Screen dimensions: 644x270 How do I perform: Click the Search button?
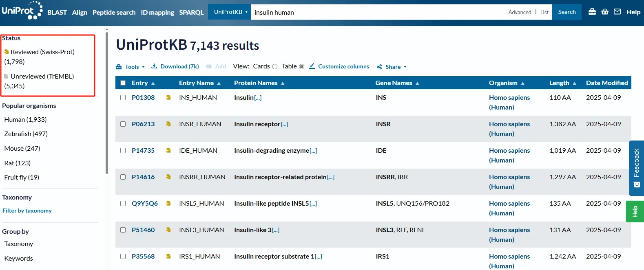point(567,12)
